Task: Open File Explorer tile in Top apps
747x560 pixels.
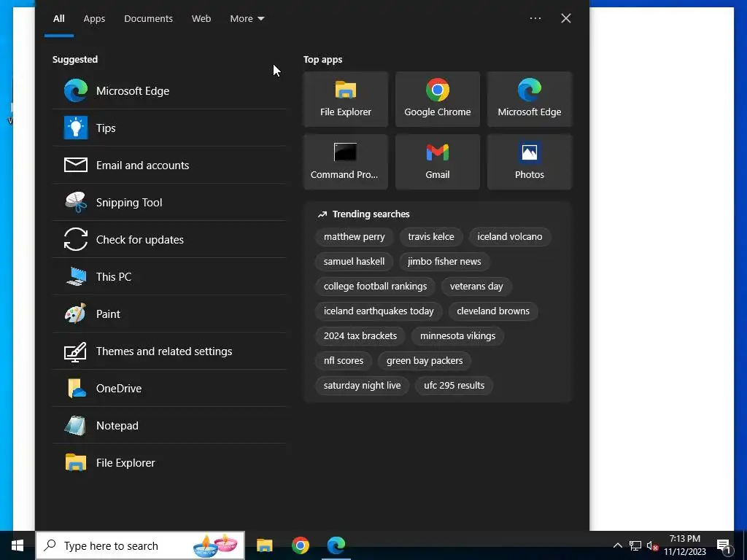Action: point(345,99)
